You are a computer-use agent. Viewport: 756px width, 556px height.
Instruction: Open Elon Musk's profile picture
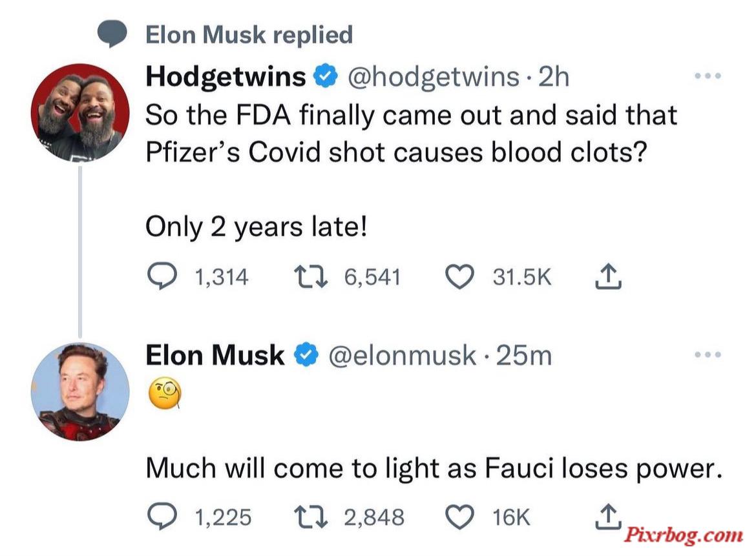click(80, 391)
